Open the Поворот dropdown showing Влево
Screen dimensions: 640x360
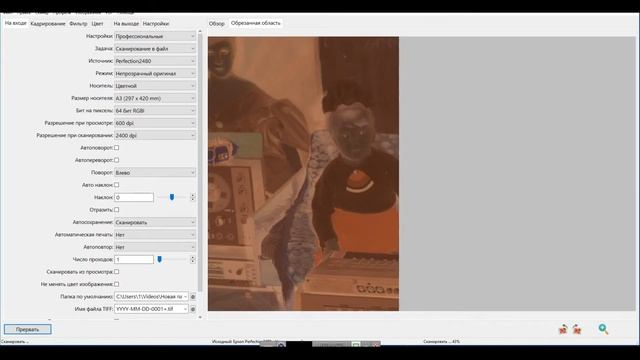155,173
